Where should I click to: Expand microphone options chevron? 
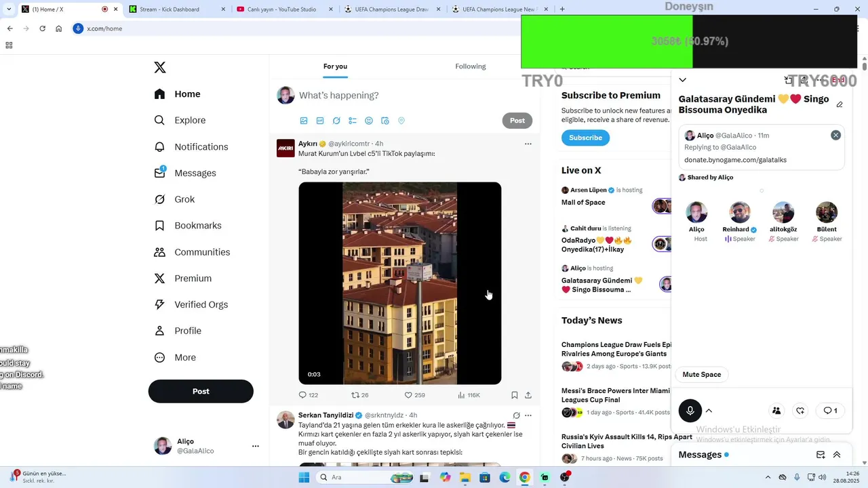point(709,411)
